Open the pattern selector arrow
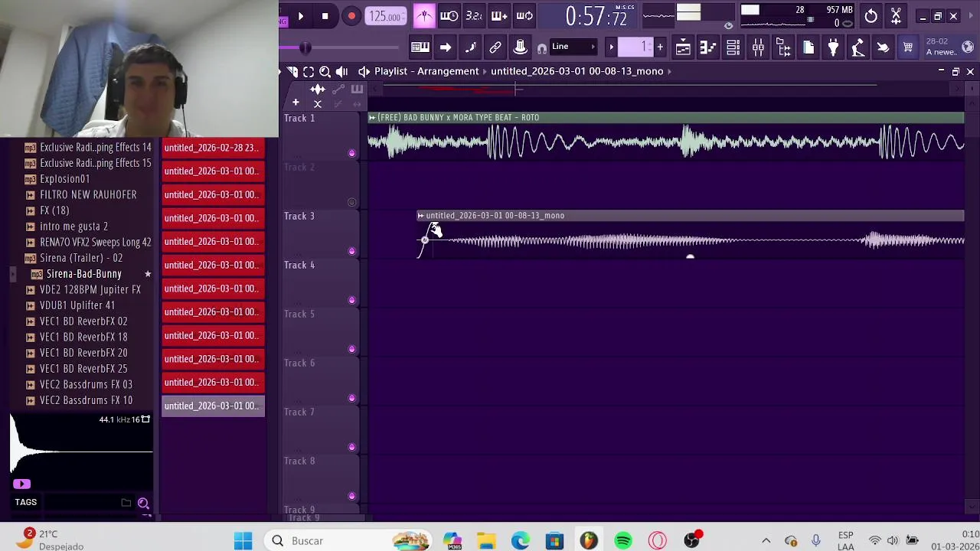The height and width of the screenshot is (551, 980). pyautogui.click(x=611, y=47)
